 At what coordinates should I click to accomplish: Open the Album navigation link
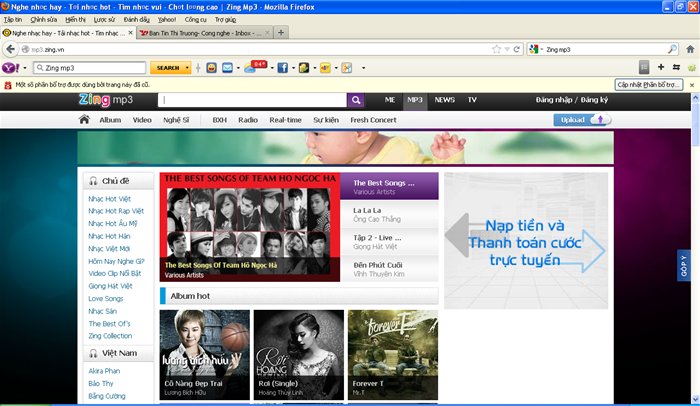110,120
